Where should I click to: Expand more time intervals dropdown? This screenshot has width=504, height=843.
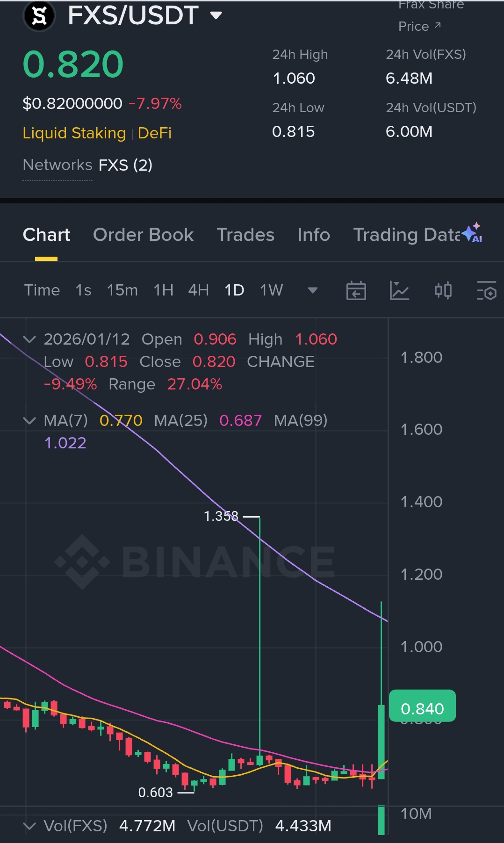pos(313,290)
